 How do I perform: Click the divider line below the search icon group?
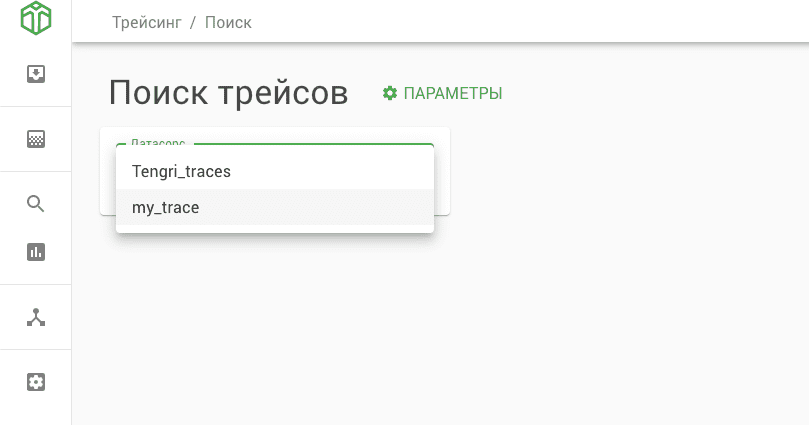pyautogui.click(x=36, y=285)
